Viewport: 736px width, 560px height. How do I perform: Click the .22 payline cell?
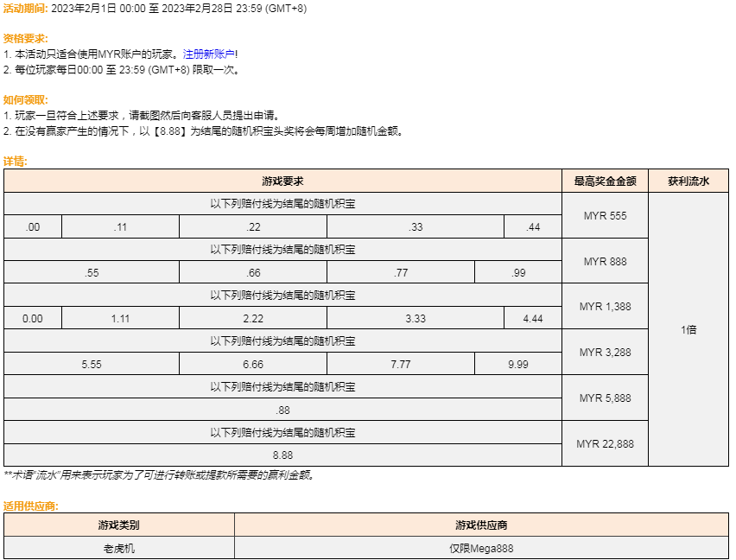click(253, 227)
